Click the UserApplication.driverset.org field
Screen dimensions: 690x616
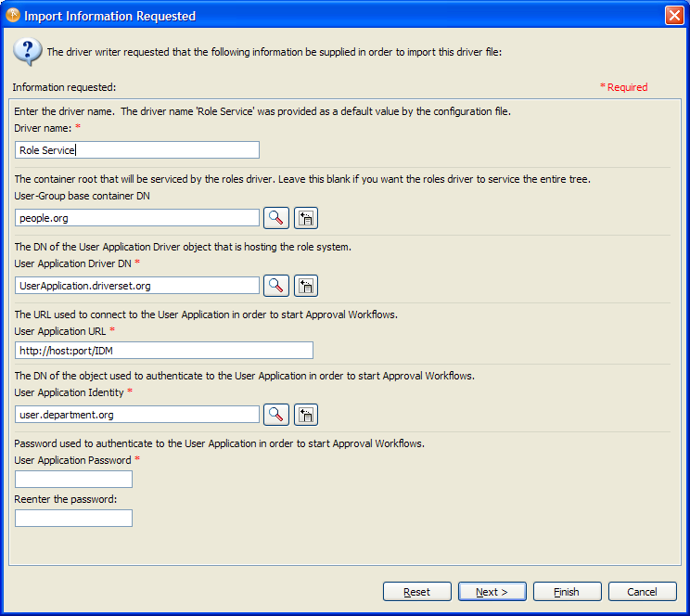coord(137,286)
